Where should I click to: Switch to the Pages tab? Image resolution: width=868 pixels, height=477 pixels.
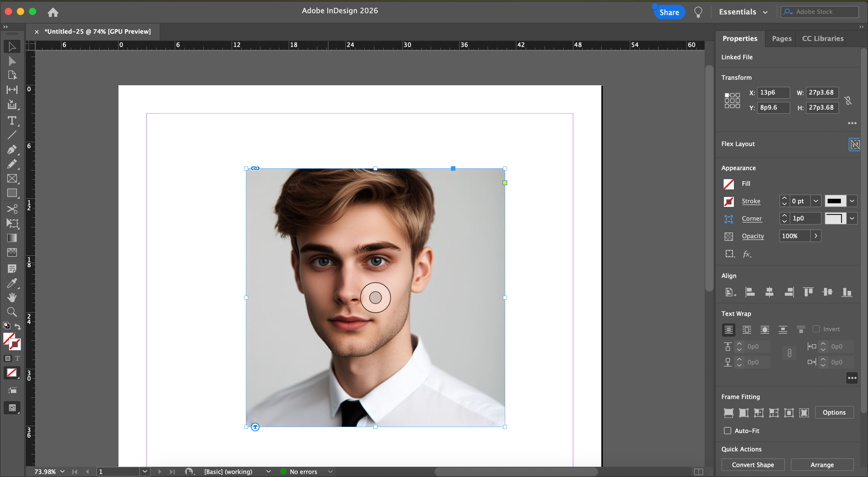(782, 38)
